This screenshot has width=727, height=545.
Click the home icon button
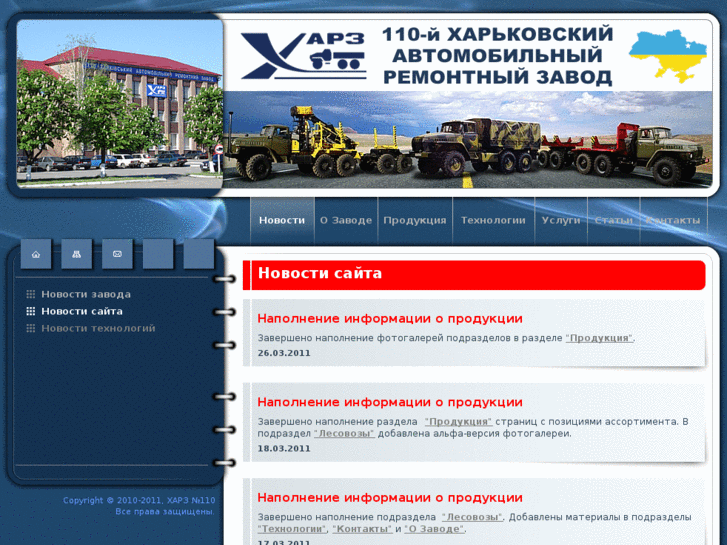coord(36,254)
